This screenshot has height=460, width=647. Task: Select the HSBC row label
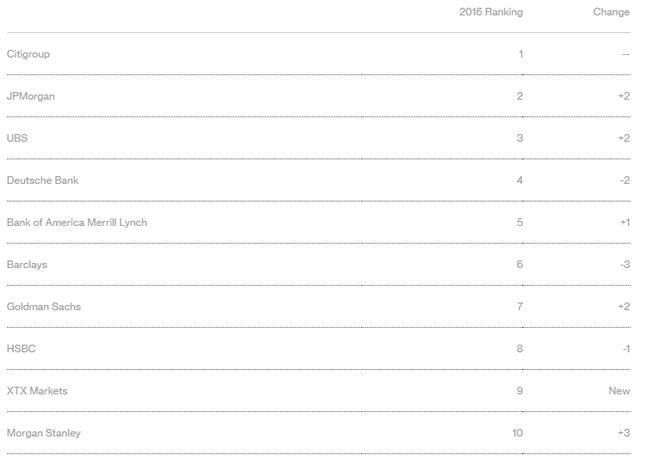[x=21, y=349]
